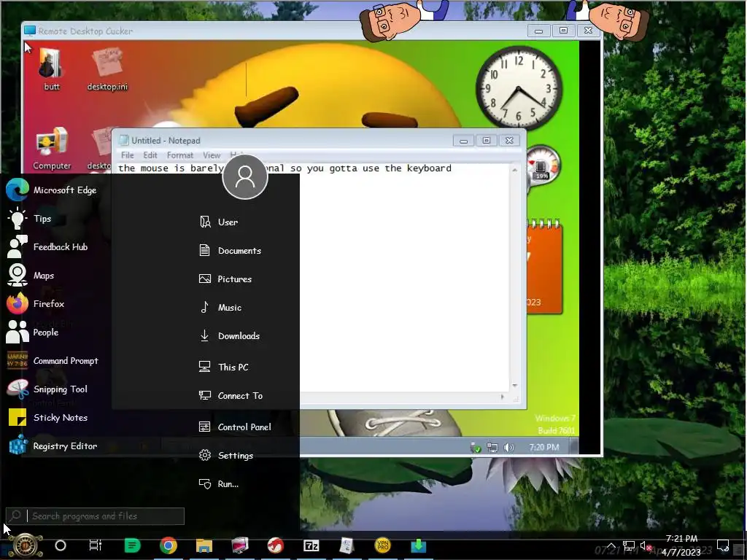Open 7-Zip from the taskbar
This screenshot has width=747, height=560.
[311, 545]
